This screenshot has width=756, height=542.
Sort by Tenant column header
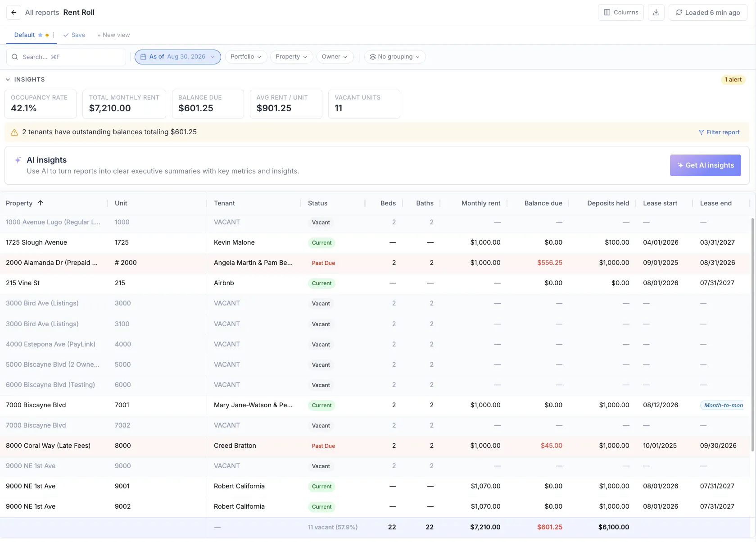tap(224, 203)
